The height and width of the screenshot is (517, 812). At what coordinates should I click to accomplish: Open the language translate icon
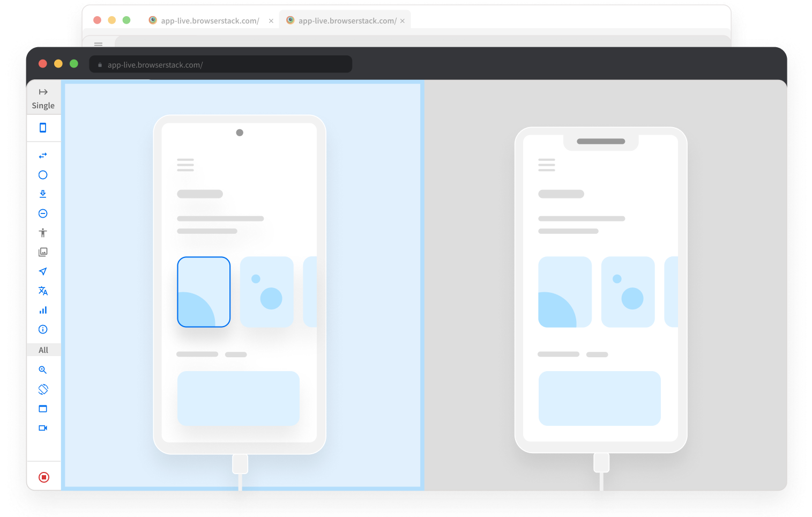tap(43, 291)
